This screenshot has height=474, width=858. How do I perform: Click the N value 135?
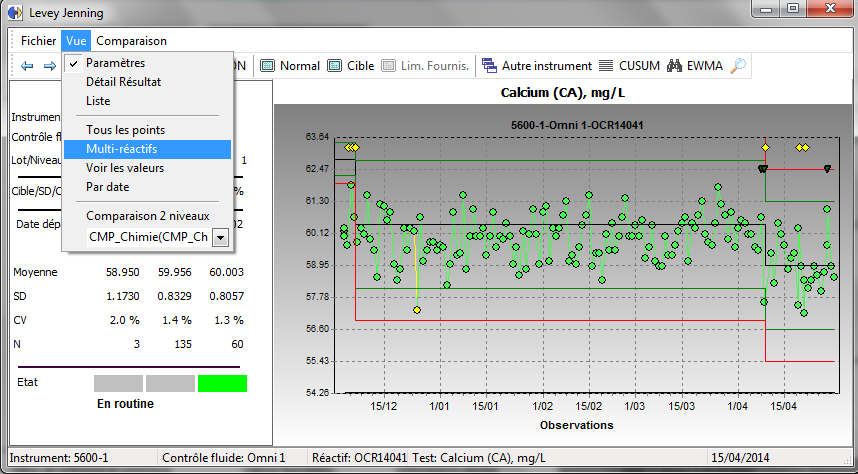(x=183, y=344)
